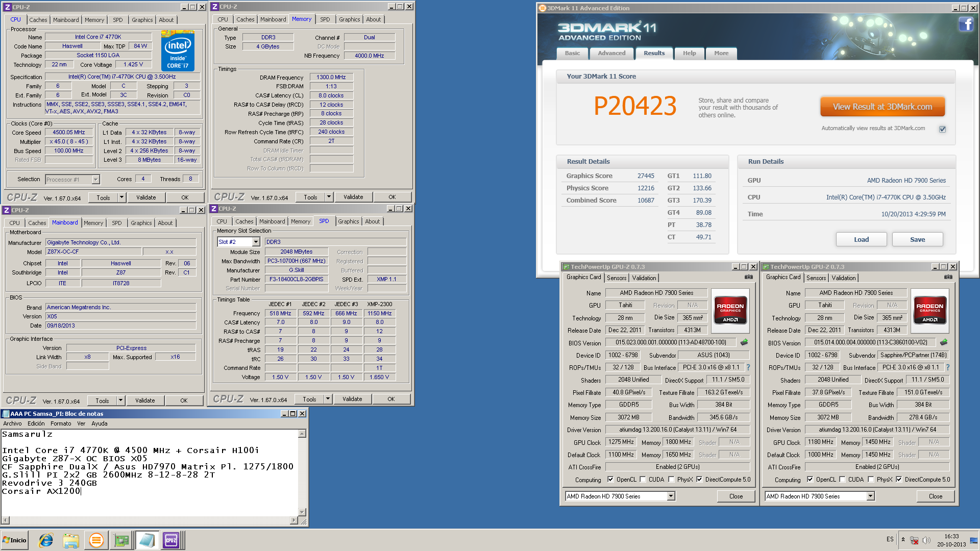Click Notepad vertical scrollbar up arrow
The width and height of the screenshot is (980, 551).
tap(302, 434)
